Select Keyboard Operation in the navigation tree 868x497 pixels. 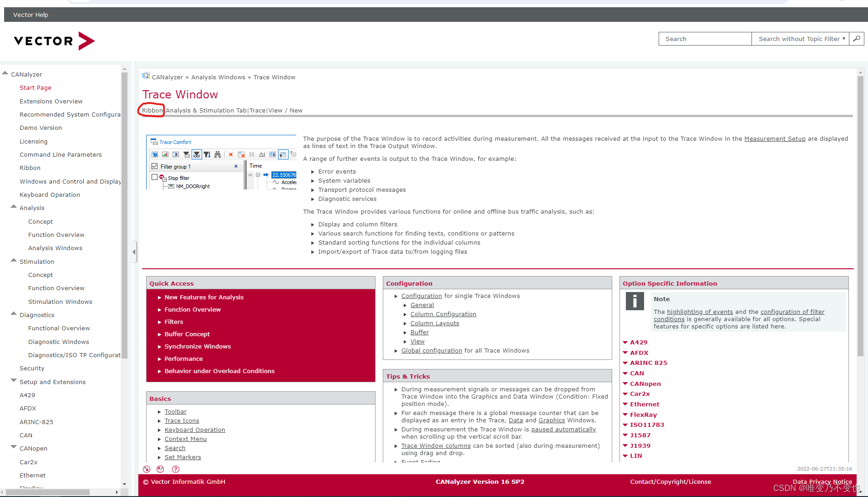tap(50, 195)
